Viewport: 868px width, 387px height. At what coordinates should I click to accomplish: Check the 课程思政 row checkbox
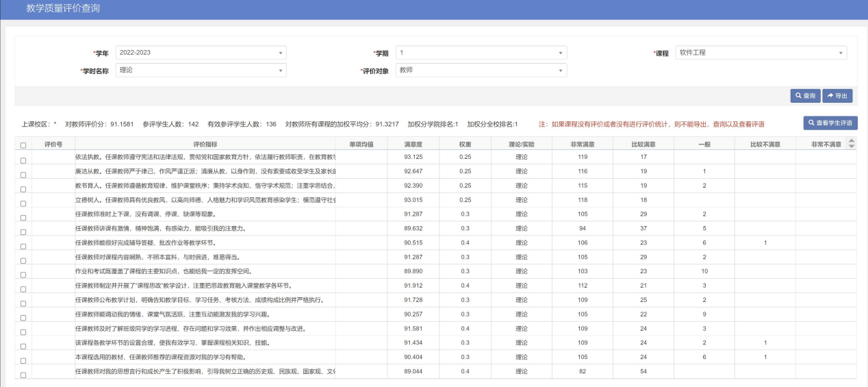(x=23, y=289)
